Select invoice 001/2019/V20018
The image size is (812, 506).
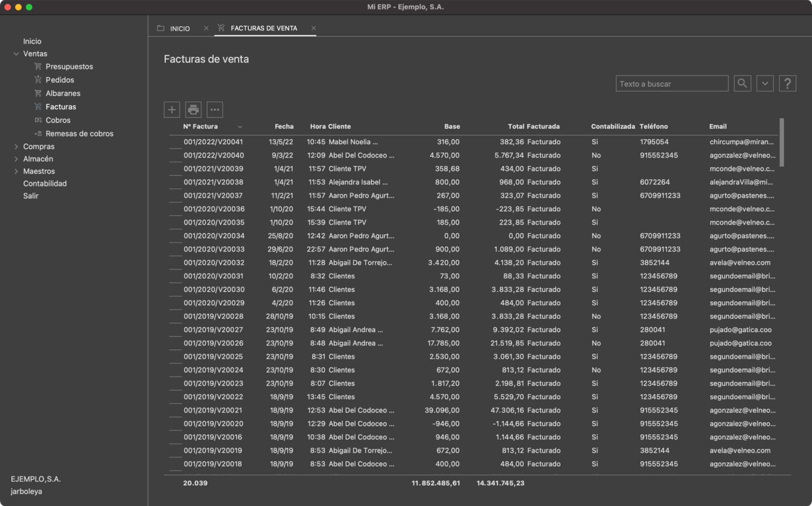click(x=213, y=464)
